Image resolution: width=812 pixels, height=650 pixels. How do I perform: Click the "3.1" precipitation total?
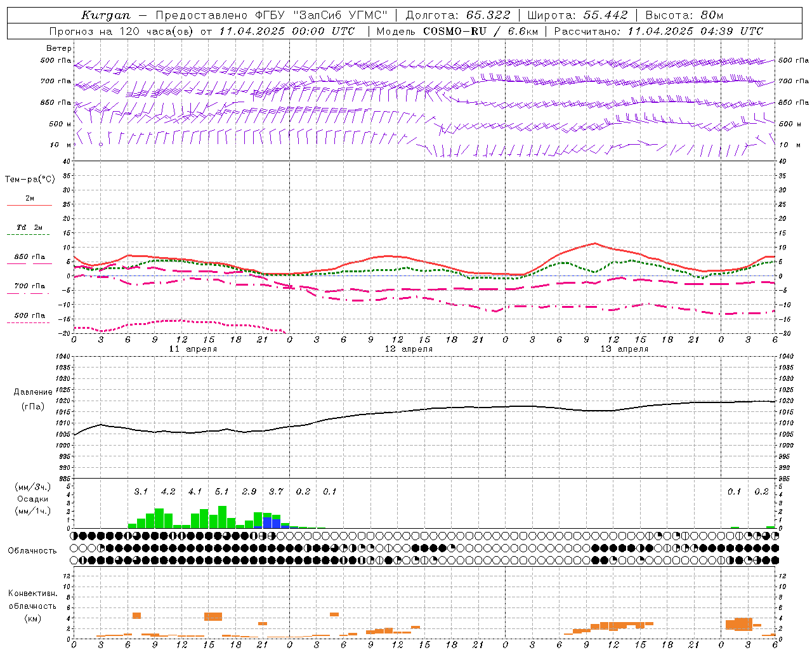[141, 491]
